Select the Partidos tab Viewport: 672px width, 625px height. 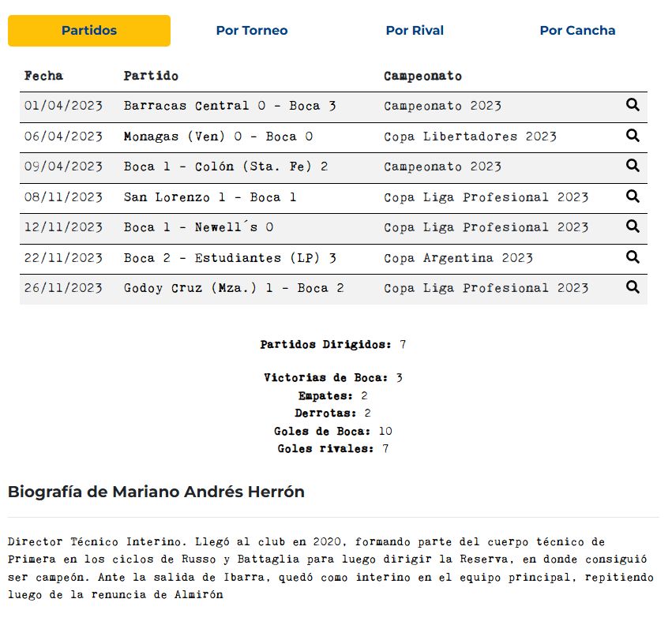tap(89, 31)
